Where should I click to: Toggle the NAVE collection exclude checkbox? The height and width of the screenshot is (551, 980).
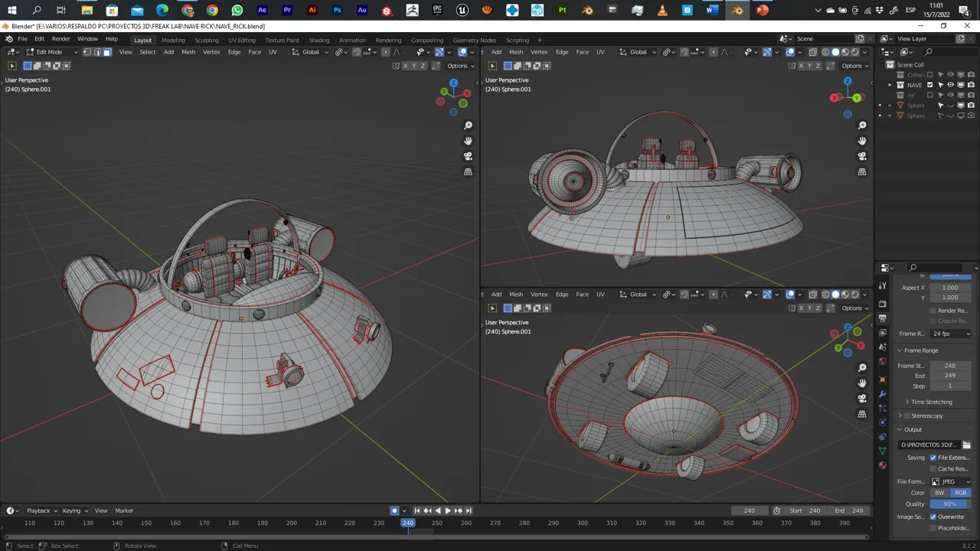tap(930, 85)
